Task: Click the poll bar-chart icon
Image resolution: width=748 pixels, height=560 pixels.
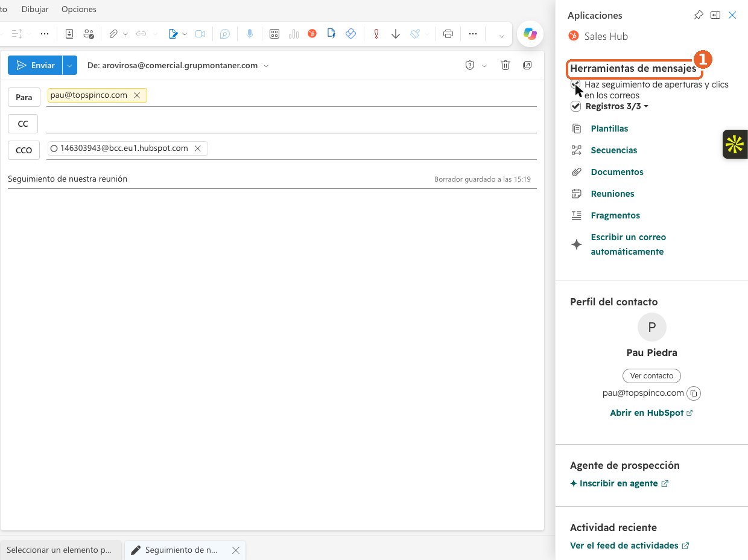Action: pos(294,34)
